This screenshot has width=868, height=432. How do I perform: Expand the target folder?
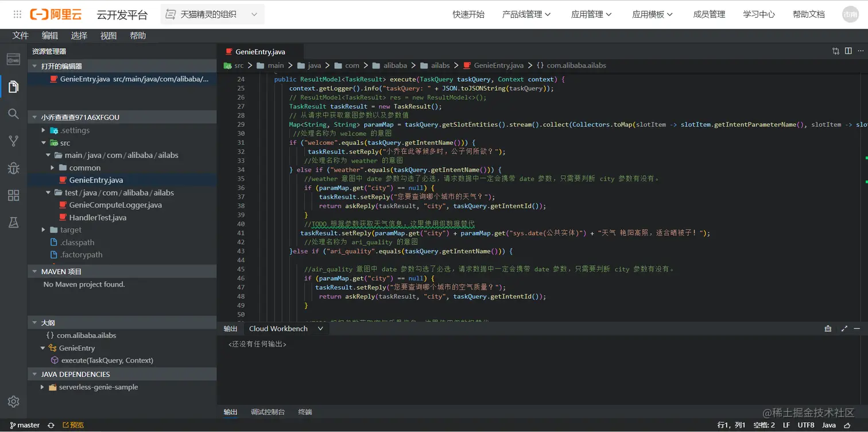[x=44, y=230]
